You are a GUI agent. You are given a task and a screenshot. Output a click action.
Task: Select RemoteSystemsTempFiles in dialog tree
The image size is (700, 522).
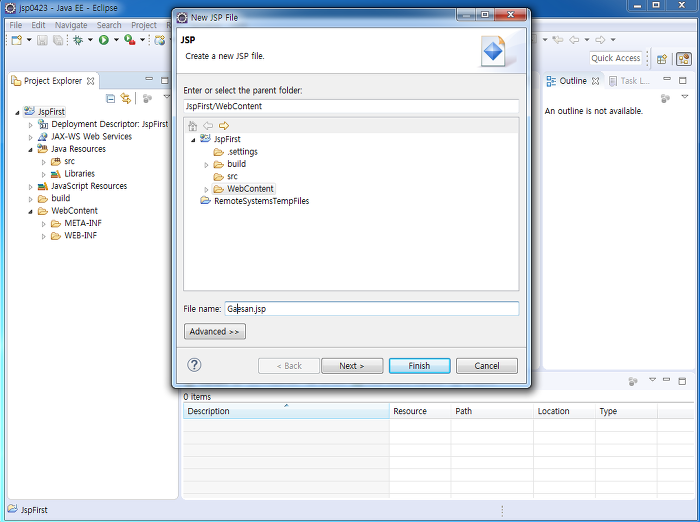262,201
